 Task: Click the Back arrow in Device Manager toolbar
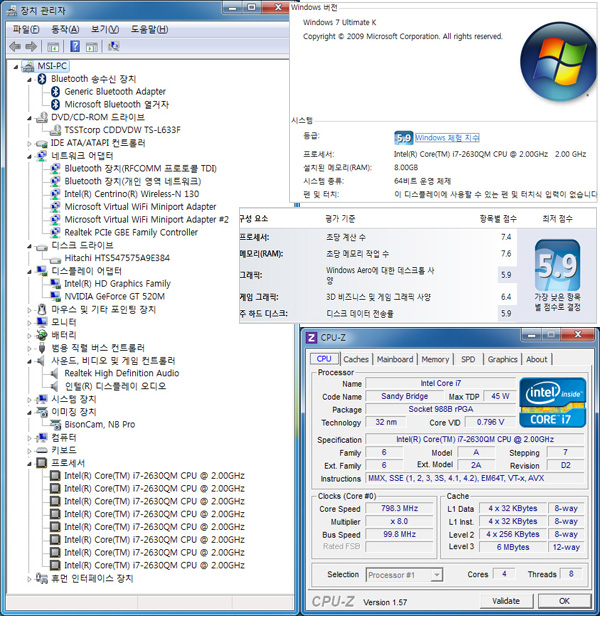click(15, 47)
